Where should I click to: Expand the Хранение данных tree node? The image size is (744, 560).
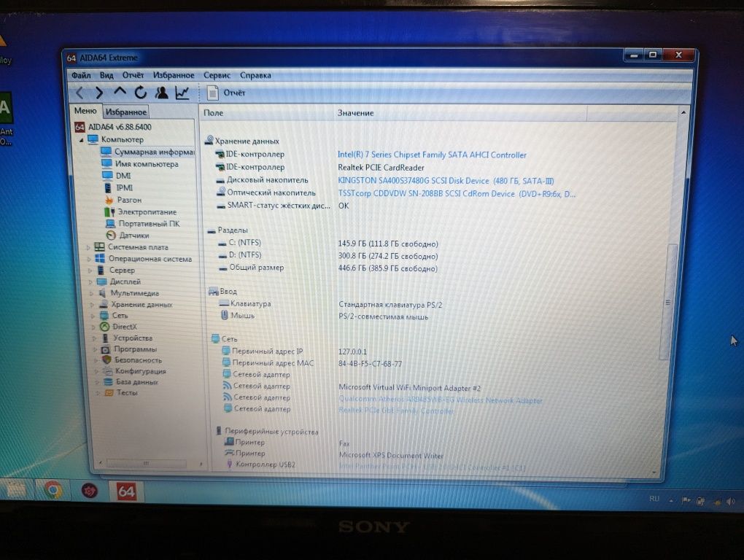pyautogui.click(x=92, y=305)
